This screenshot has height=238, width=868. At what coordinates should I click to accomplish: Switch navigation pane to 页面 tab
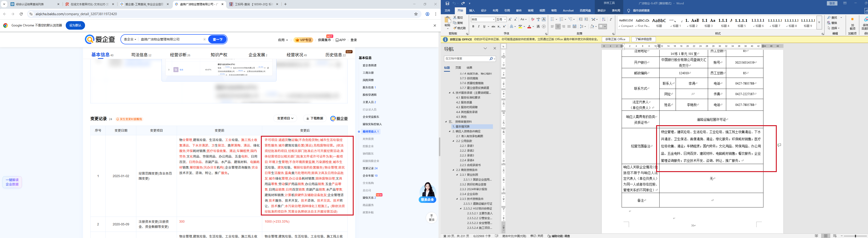(458, 68)
